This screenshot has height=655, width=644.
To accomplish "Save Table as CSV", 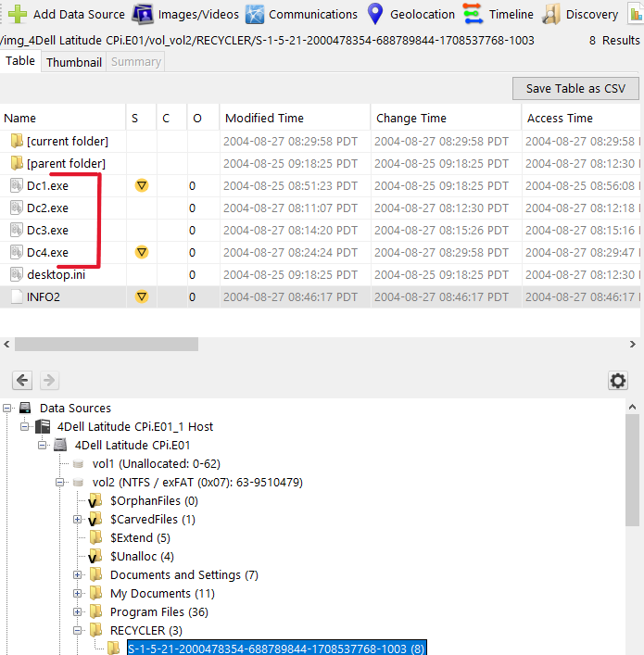I will point(575,88).
